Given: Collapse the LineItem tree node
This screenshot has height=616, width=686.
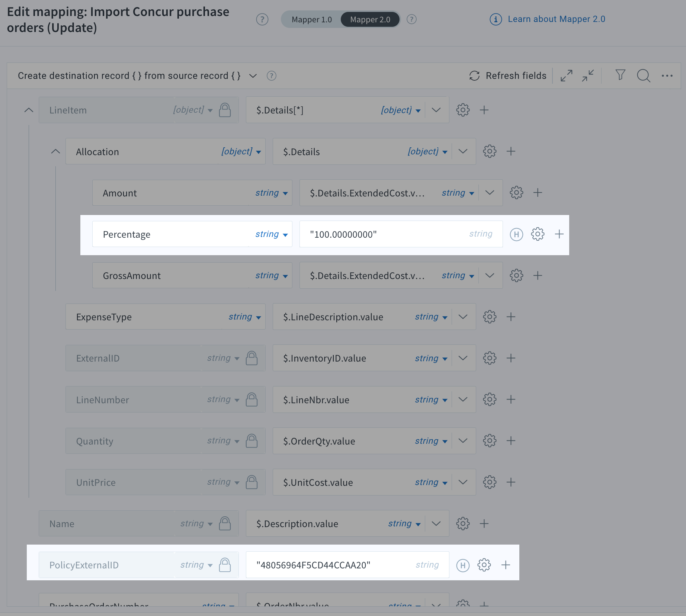Looking at the screenshot, I should coord(29,110).
